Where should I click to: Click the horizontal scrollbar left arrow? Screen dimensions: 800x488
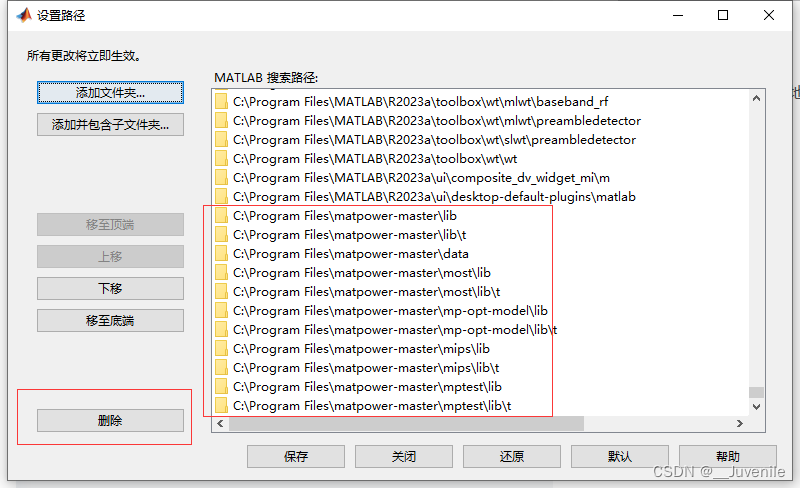pyautogui.click(x=220, y=423)
